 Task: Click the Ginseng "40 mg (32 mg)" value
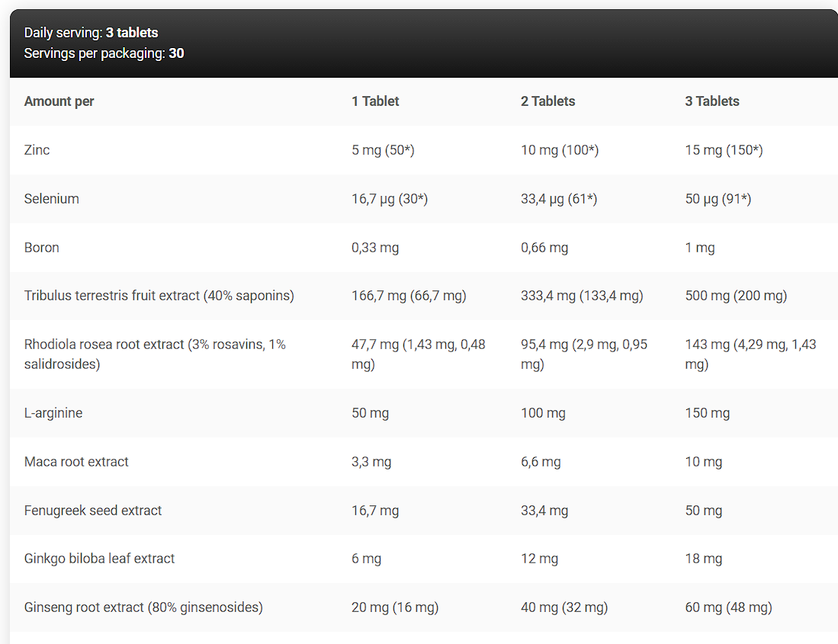point(564,607)
